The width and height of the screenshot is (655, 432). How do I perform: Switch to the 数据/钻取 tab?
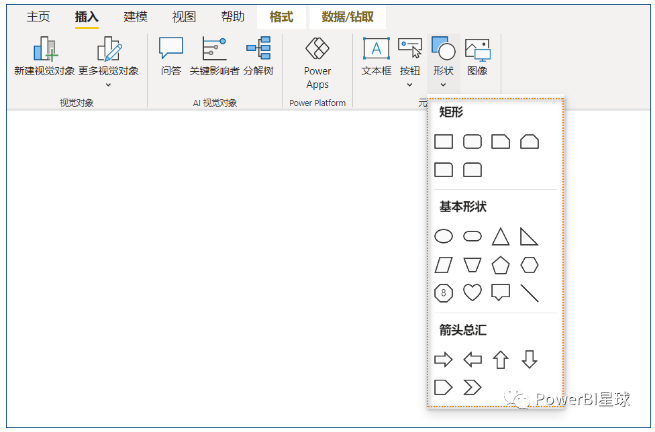347,17
